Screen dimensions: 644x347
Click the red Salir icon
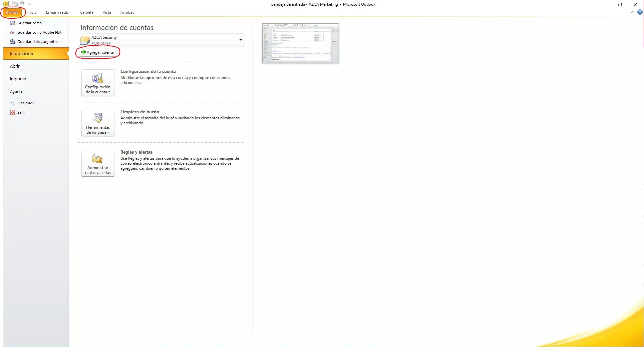pyautogui.click(x=13, y=112)
